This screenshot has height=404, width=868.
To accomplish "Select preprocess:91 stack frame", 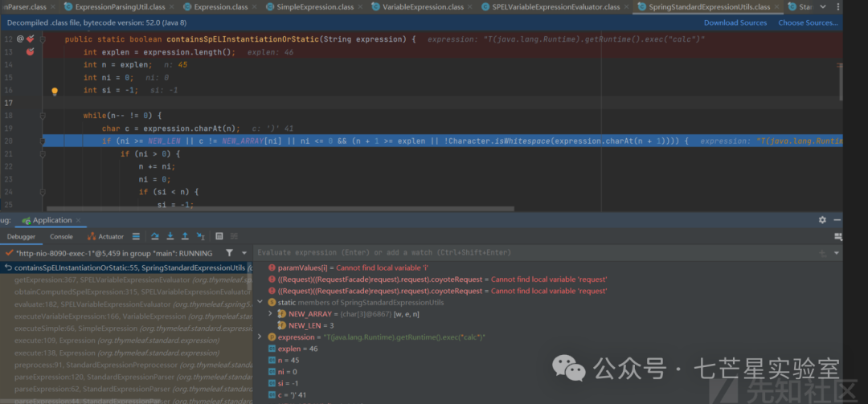I will click(x=126, y=365).
